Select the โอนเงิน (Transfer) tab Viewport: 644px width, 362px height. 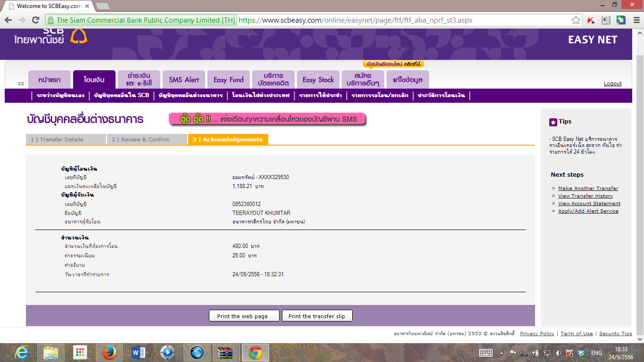coord(94,79)
